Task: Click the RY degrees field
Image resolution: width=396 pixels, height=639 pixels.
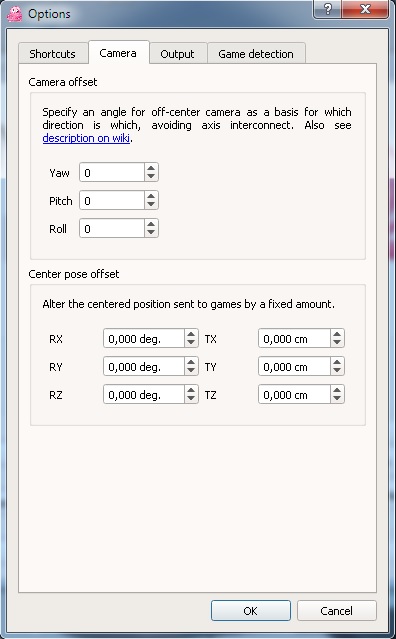Action: [144, 366]
